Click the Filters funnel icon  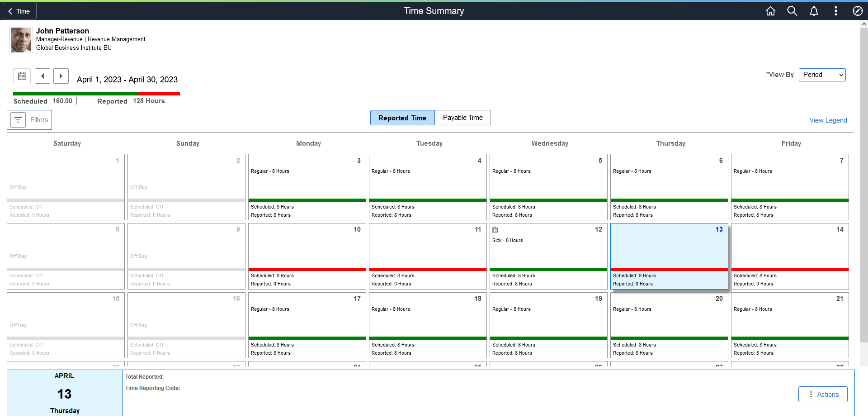coord(18,120)
